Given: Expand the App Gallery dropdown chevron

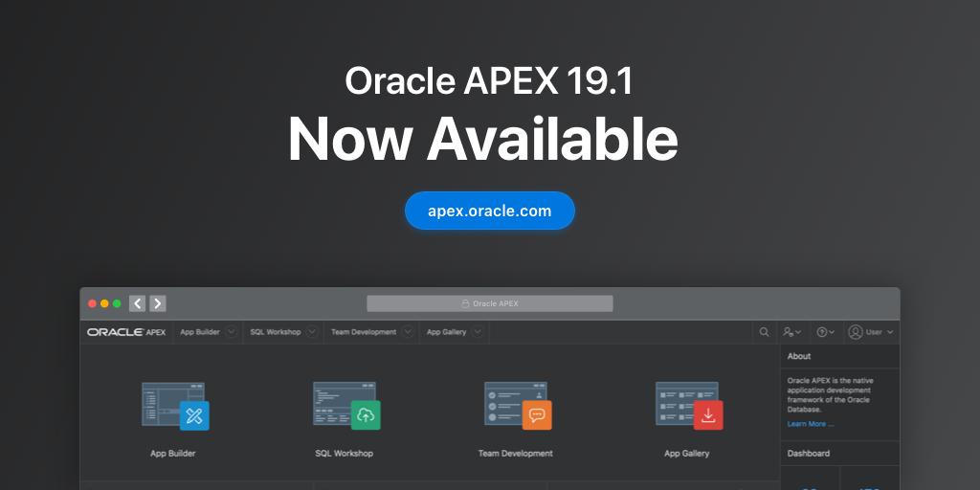Looking at the screenshot, I should coord(478,332).
